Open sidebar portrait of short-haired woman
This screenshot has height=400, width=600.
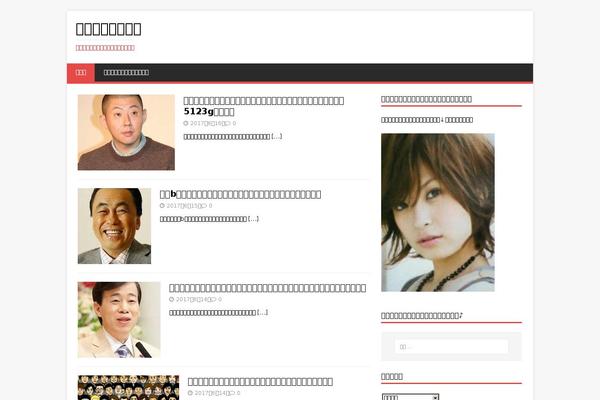click(438, 212)
